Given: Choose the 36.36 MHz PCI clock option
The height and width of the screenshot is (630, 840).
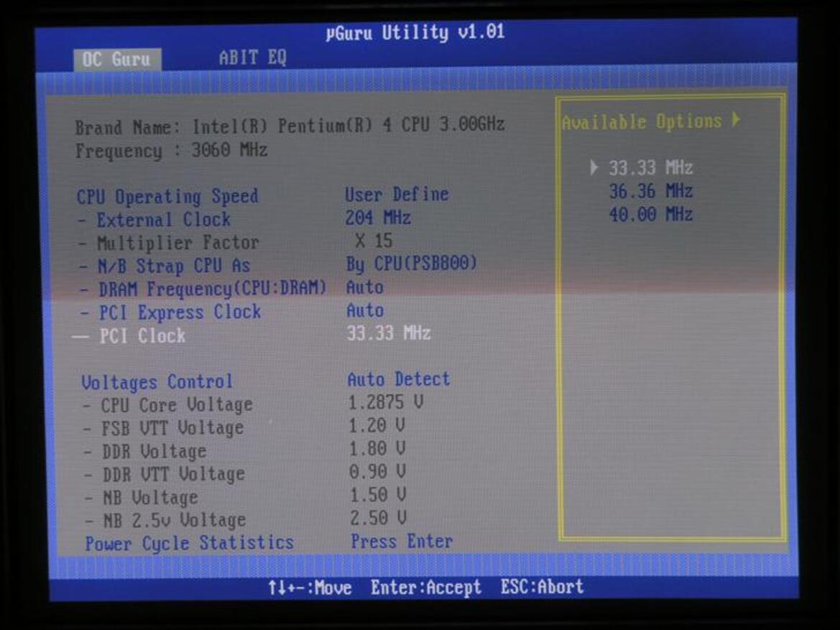Looking at the screenshot, I should click(x=650, y=191).
